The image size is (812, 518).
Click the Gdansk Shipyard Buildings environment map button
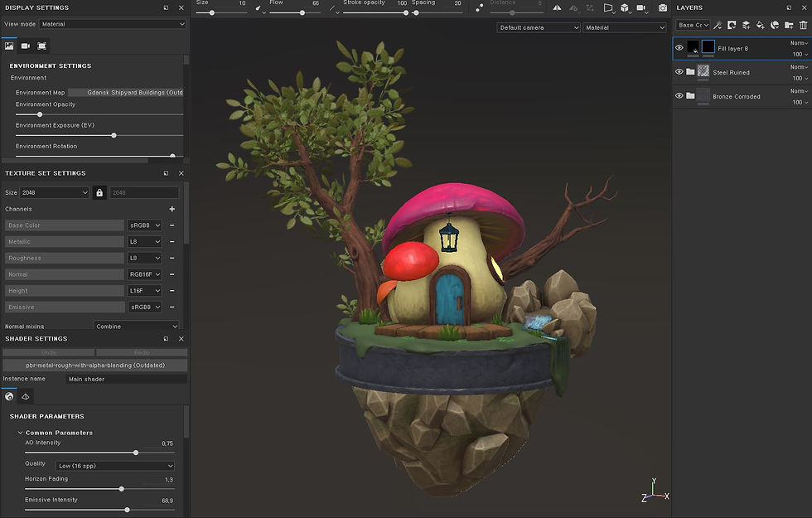[126, 92]
